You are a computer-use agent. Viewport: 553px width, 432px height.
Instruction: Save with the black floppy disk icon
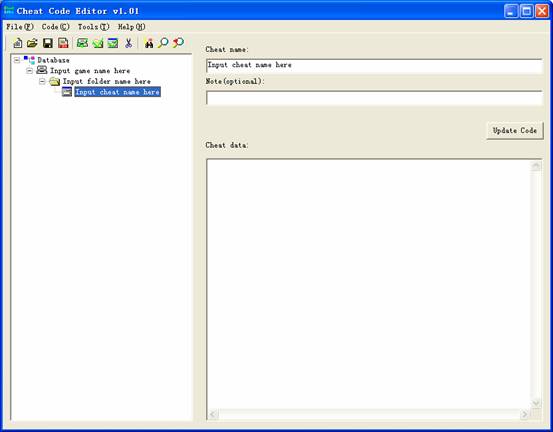click(x=48, y=43)
